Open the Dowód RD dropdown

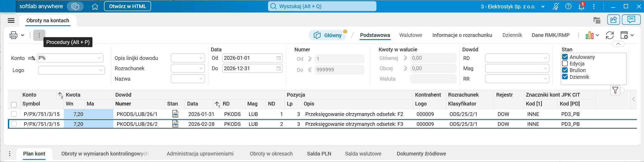coord(517,58)
